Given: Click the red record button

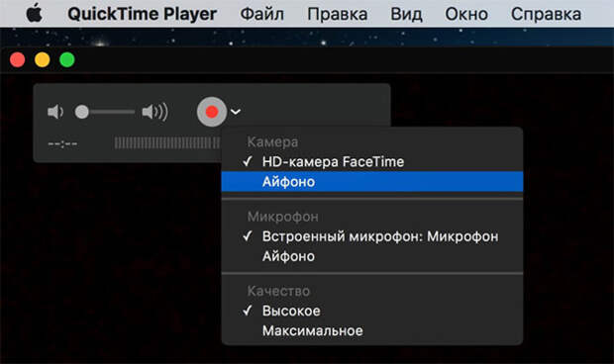Looking at the screenshot, I should coord(212,112).
